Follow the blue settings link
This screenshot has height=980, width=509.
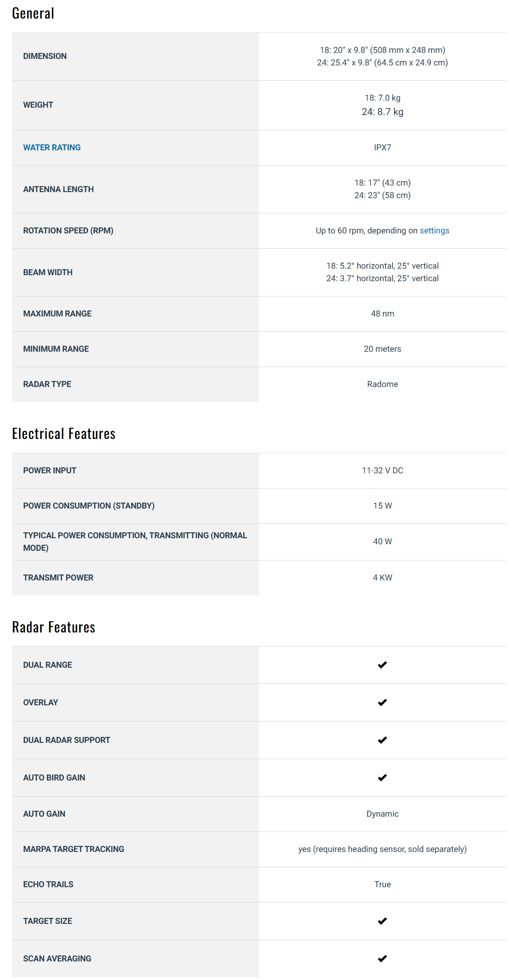click(x=434, y=231)
